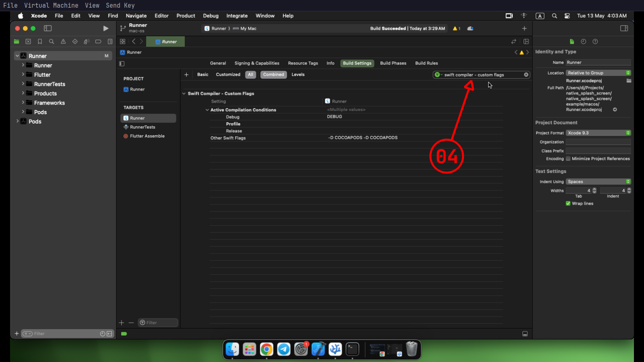Open the report navigator
The height and width of the screenshot is (362, 644).
pyautogui.click(x=110, y=41)
